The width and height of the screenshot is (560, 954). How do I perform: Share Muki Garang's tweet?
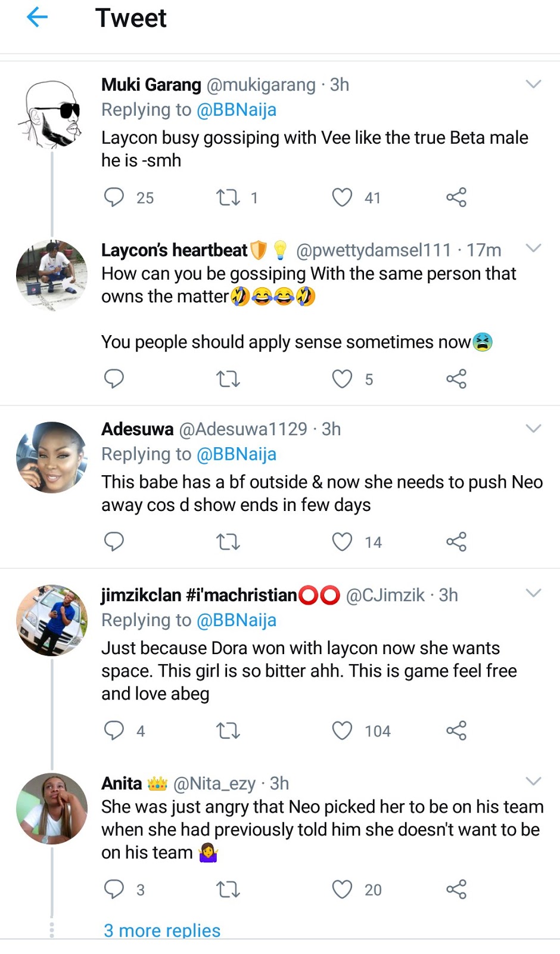coord(456,197)
